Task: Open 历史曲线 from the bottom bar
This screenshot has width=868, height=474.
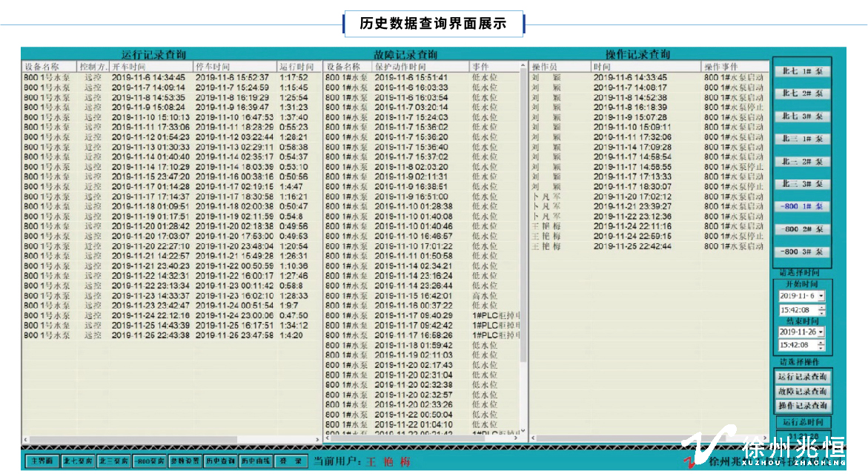Action: (x=255, y=461)
